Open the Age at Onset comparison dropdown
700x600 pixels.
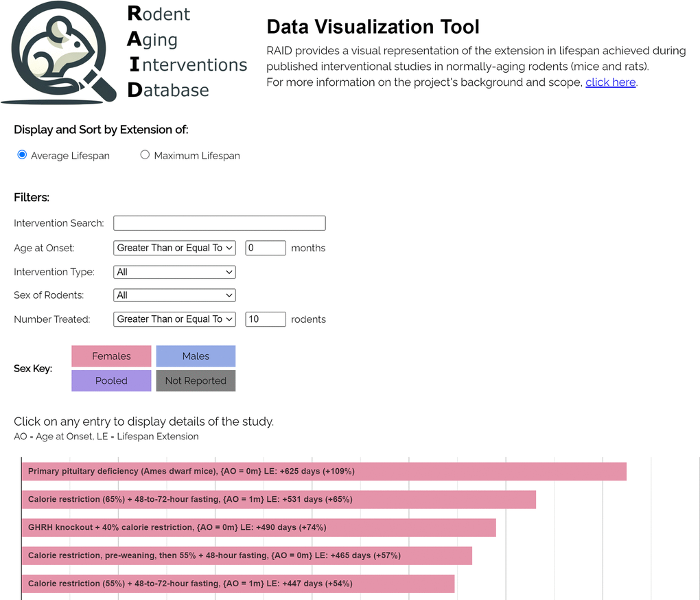click(174, 248)
